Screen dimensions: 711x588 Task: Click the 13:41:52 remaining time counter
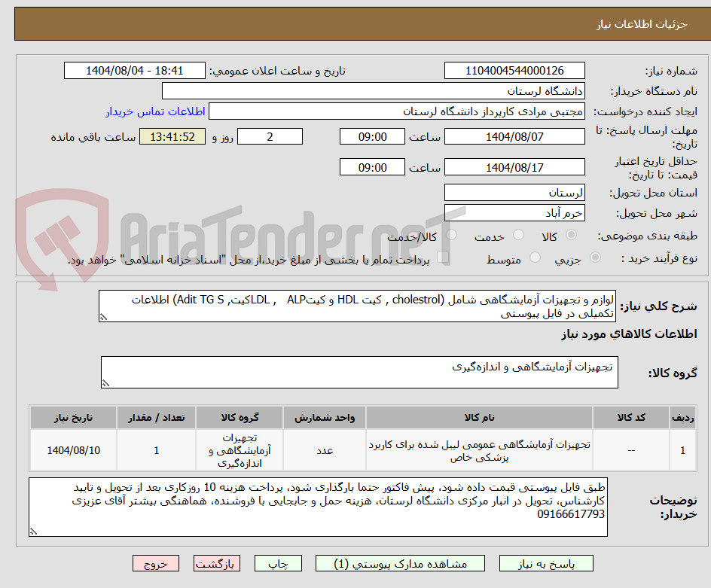(172, 137)
